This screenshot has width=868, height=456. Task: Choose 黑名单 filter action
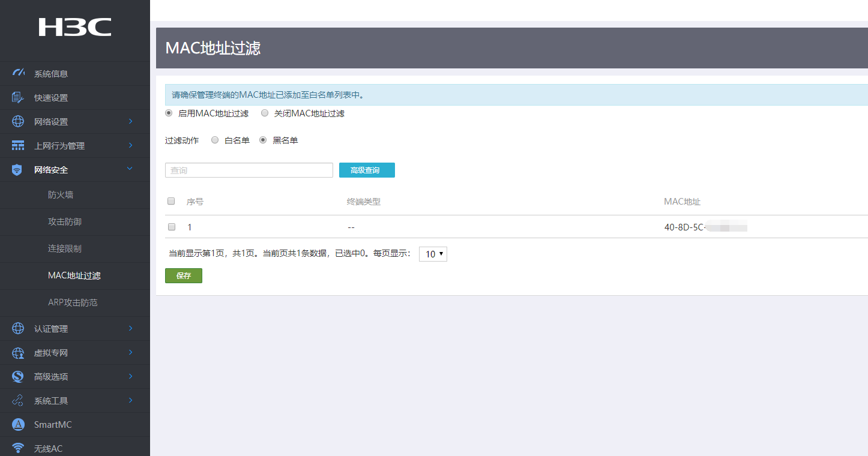(x=263, y=140)
